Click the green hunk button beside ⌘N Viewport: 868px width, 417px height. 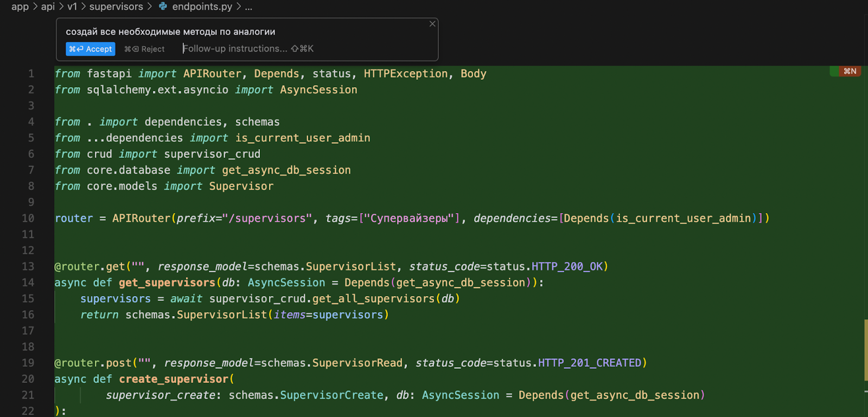coord(834,71)
